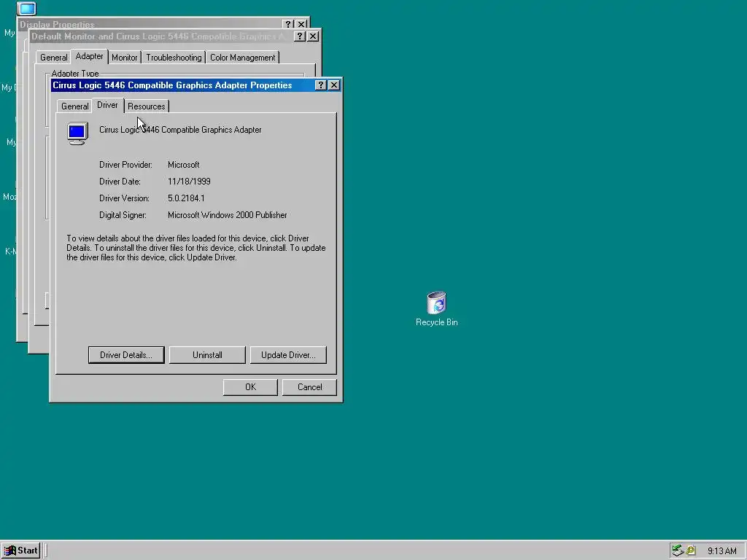Open the Recycle Bin desktop icon
This screenshot has height=560, width=747.
pyautogui.click(x=436, y=308)
